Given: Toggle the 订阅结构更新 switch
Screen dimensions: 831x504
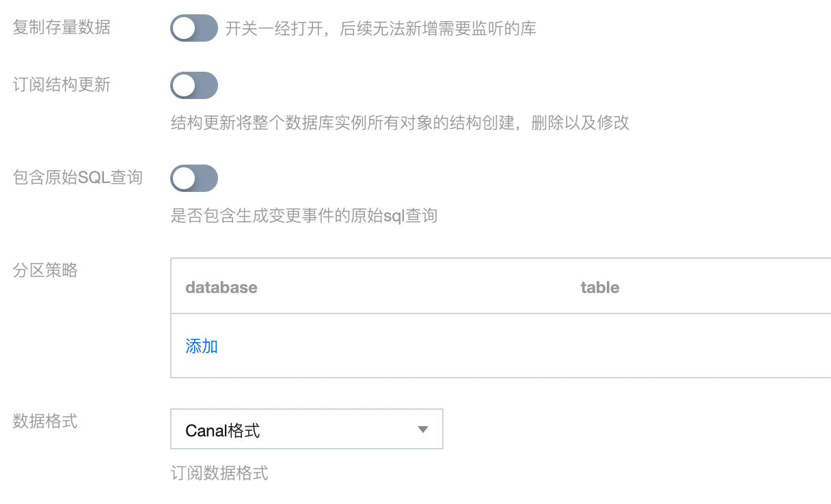Looking at the screenshot, I should coord(194,86).
